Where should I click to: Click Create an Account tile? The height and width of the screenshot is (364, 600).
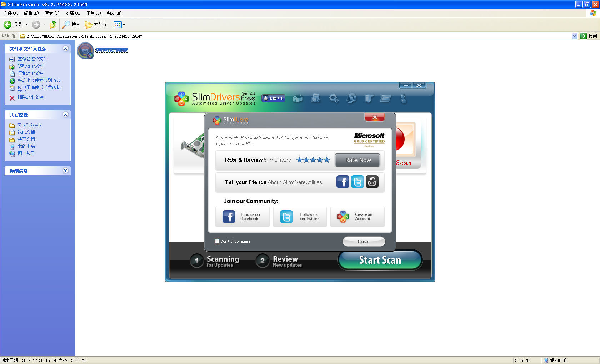357,217
